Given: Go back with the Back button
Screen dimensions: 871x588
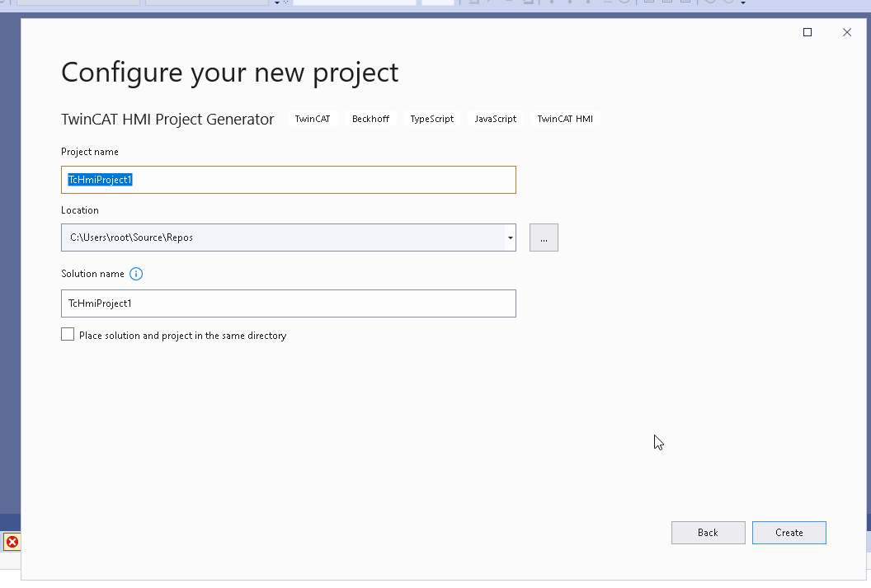Looking at the screenshot, I should click(709, 533).
